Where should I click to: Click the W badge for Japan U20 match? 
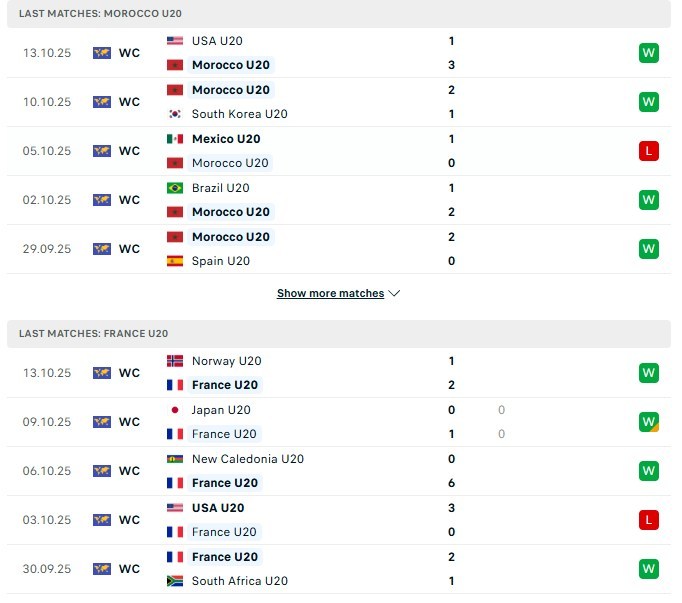pyautogui.click(x=649, y=422)
